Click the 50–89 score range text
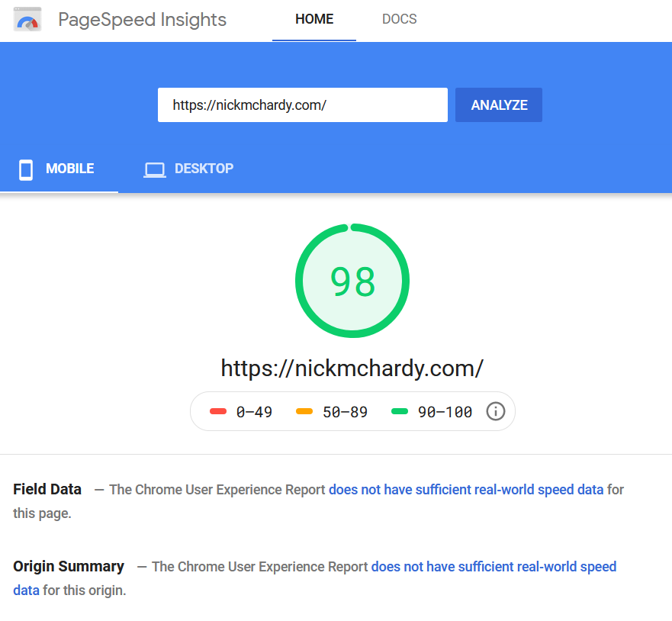Image resolution: width=672 pixels, height=621 pixels. (x=345, y=412)
